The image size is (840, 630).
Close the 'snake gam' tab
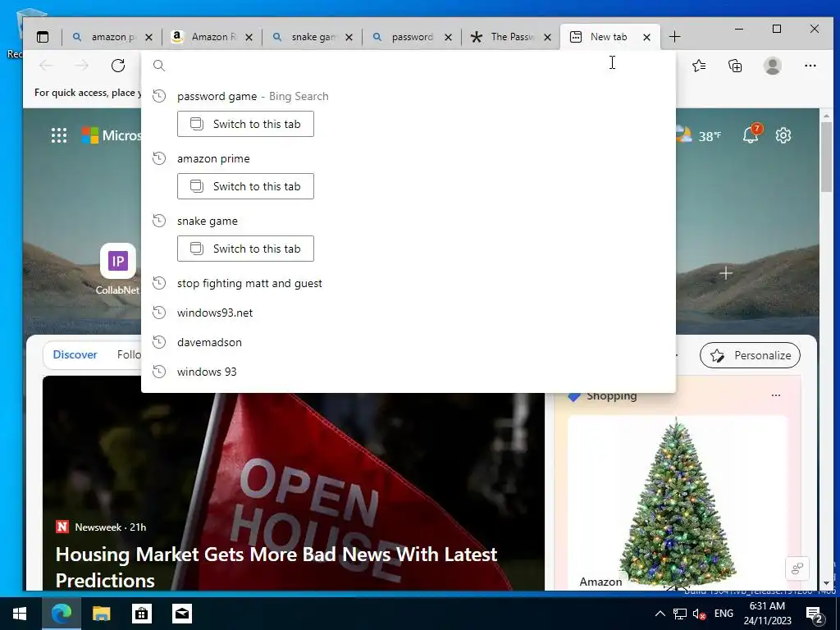(349, 37)
